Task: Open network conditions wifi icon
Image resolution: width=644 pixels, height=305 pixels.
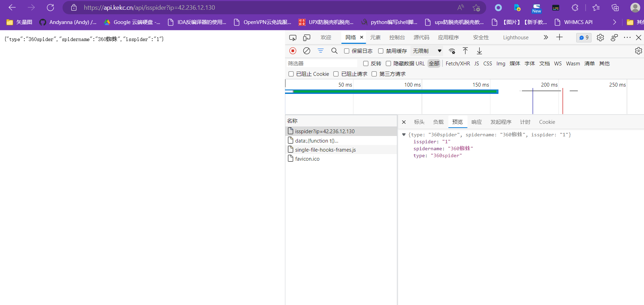Action: pyautogui.click(x=452, y=51)
